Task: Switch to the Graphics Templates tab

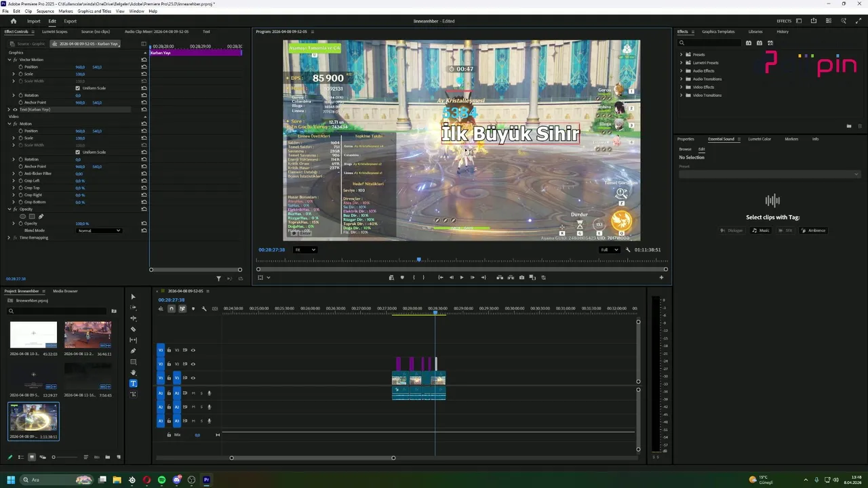Action: pos(718,31)
